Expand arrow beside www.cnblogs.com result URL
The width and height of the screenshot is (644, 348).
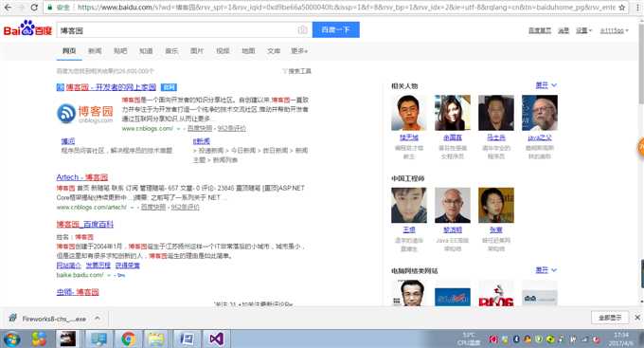tap(179, 129)
